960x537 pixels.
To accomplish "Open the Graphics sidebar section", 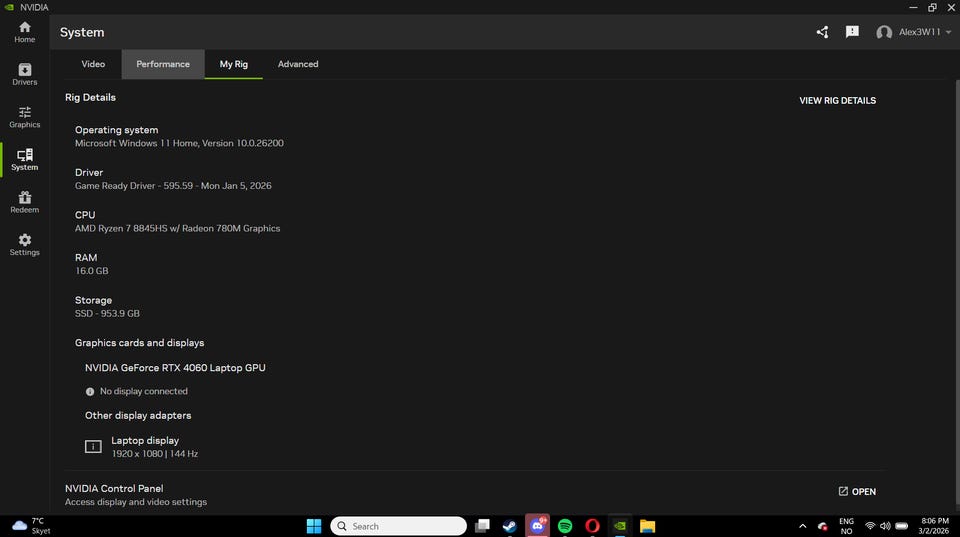I will (24, 117).
